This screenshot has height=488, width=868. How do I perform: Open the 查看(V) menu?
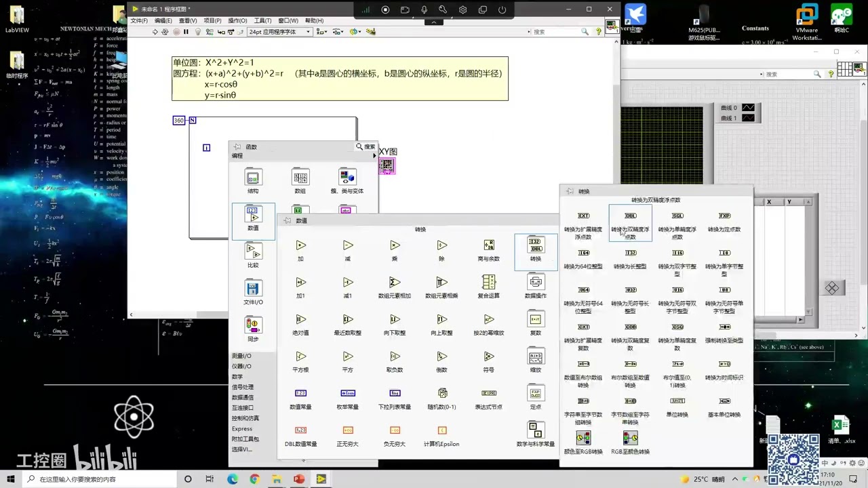tap(188, 21)
